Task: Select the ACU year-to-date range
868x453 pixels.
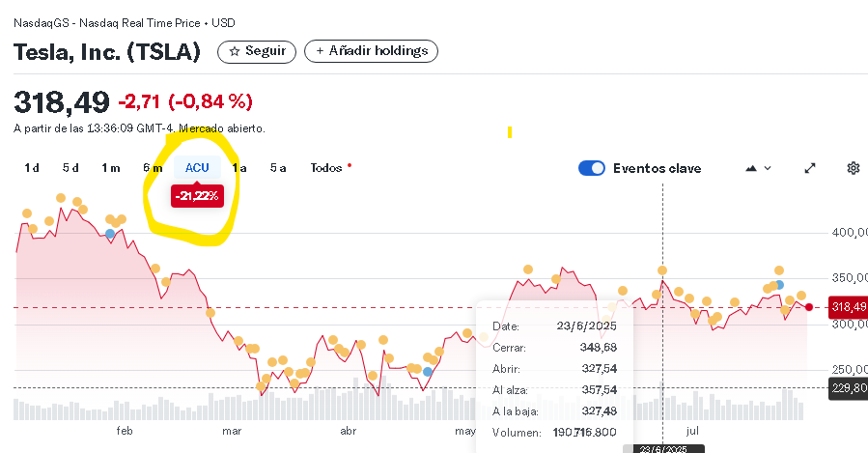Action: coord(197,168)
